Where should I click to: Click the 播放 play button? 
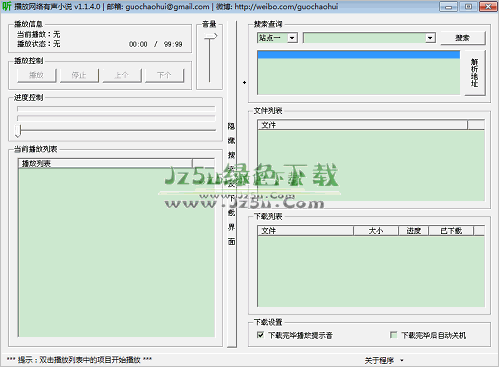37,75
